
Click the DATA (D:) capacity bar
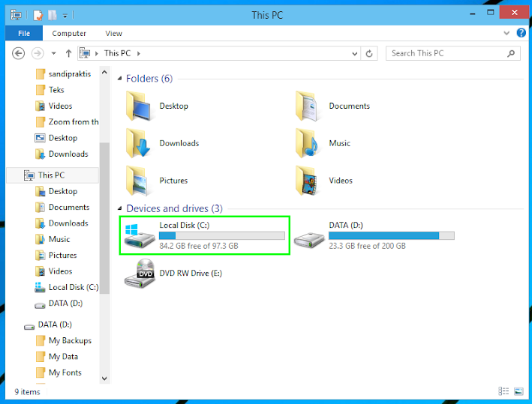(392, 235)
